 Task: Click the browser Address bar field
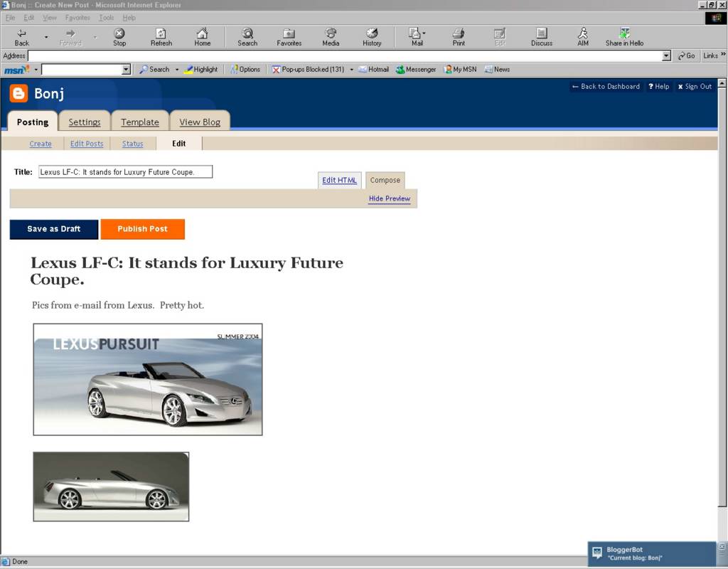point(345,55)
